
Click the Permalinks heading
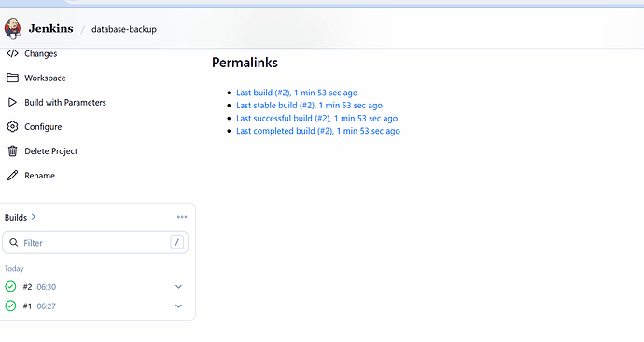(245, 63)
